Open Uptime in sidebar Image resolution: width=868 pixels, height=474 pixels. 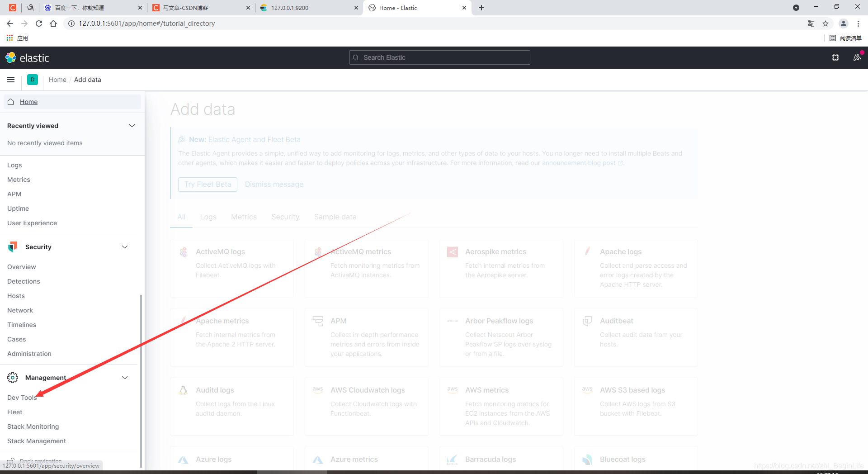(18, 209)
